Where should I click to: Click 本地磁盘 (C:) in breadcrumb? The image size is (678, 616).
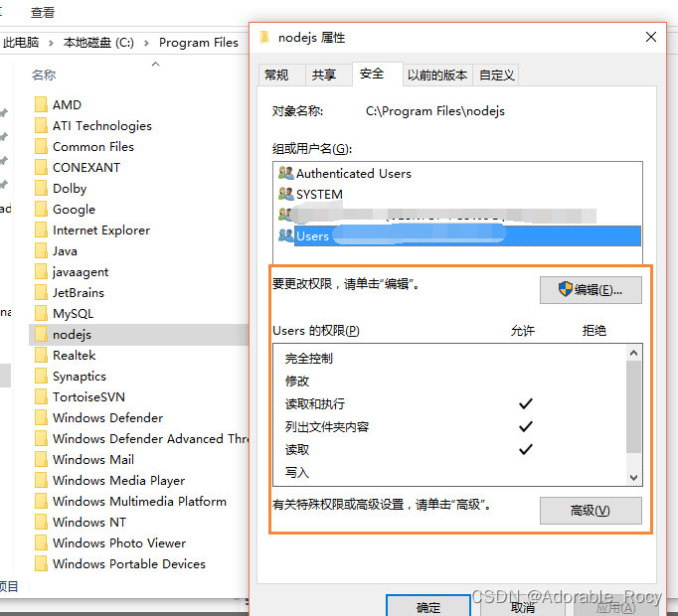pyautogui.click(x=98, y=43)
